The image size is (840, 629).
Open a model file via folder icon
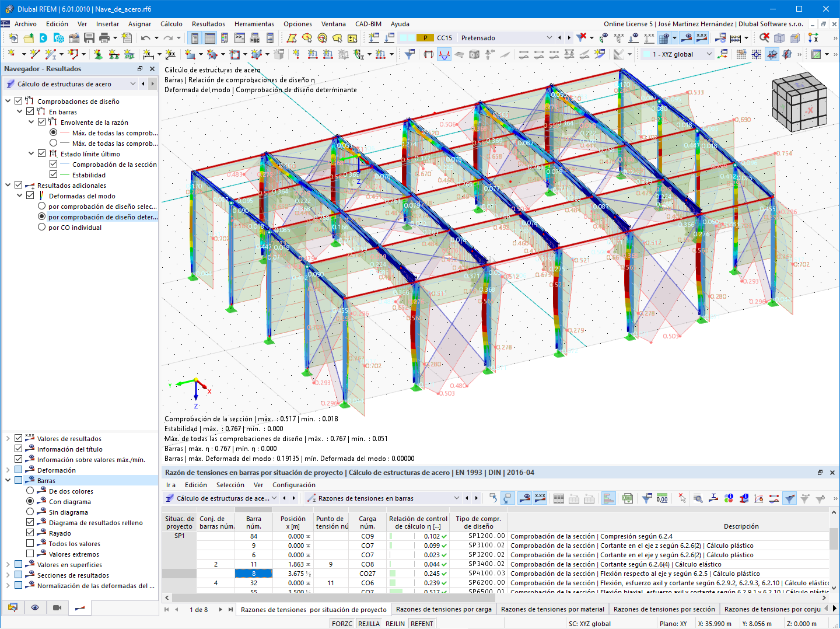[28, 38]
